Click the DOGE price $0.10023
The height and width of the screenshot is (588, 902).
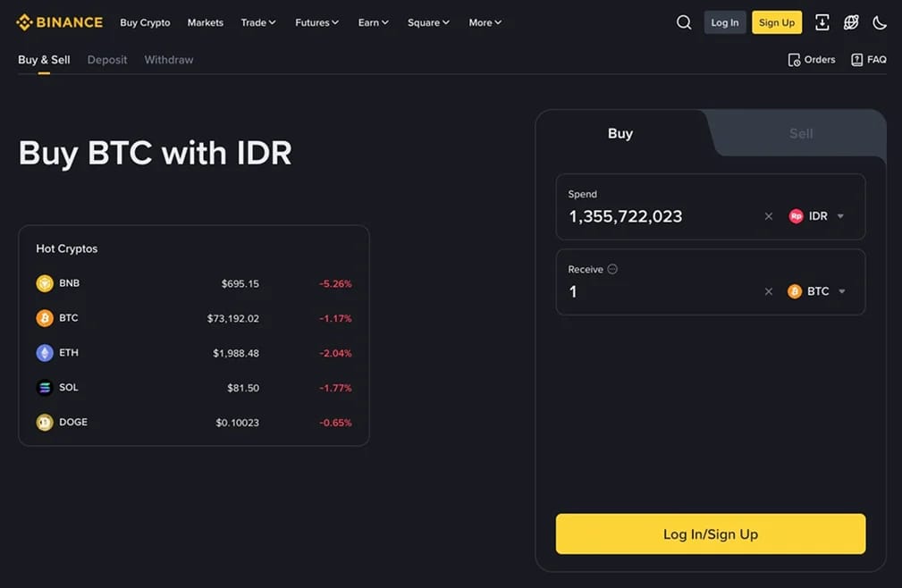point(238,423)
